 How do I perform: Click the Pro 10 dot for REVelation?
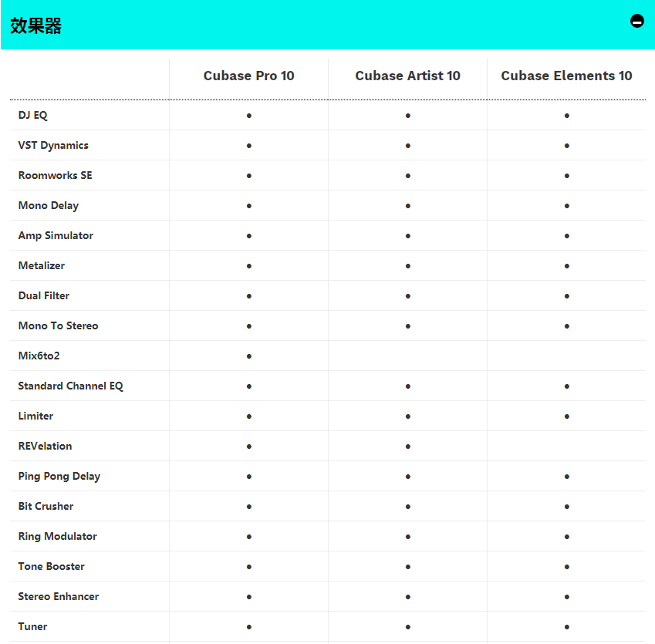coord(249,447)
